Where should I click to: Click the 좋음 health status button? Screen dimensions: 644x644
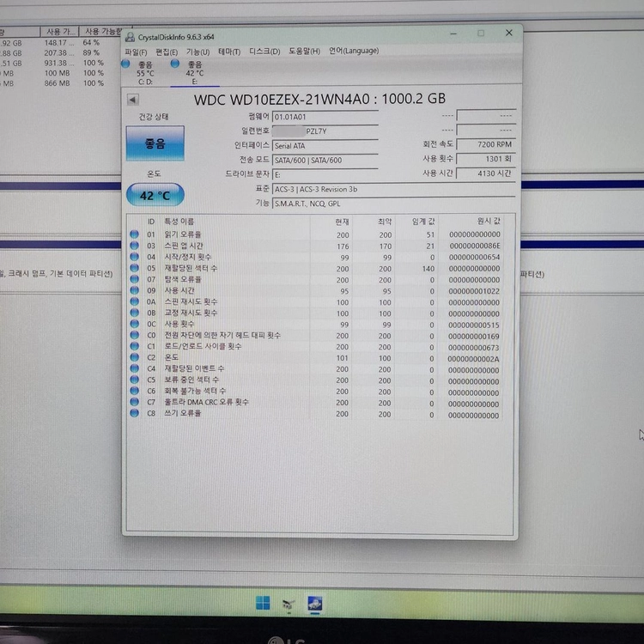(x=155, y=143)
